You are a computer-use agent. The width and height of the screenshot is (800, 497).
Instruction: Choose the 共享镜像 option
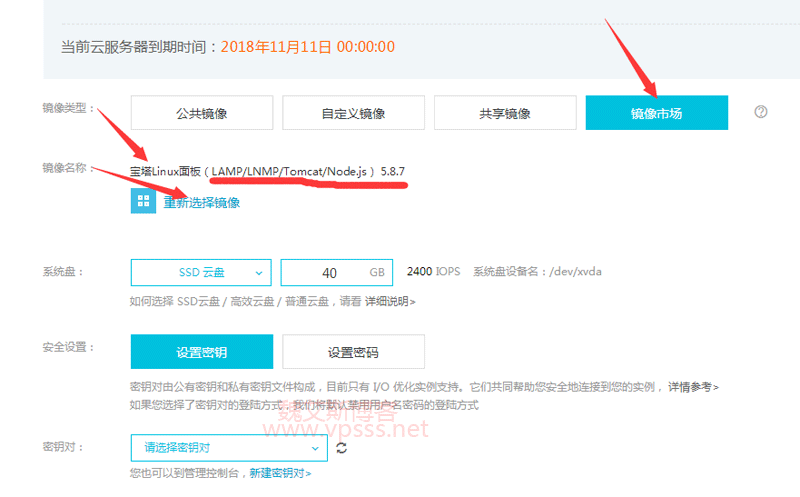(505, 113)
